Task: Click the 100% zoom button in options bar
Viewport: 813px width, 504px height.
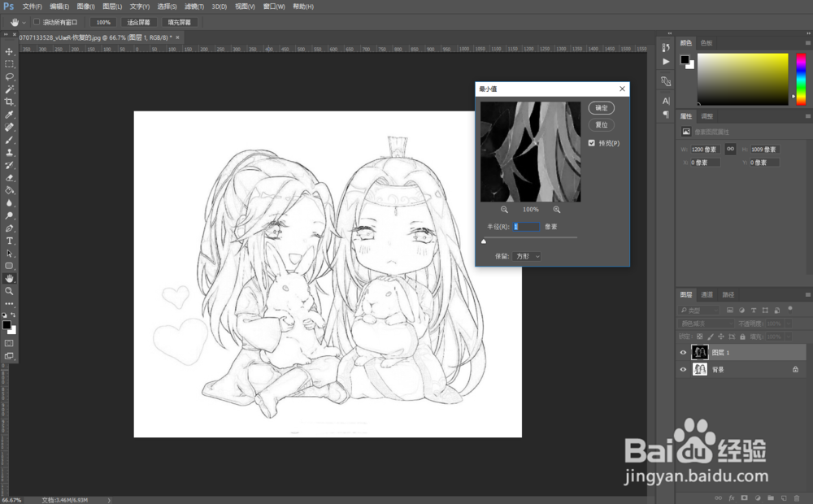Action: [x=103, y=22]
